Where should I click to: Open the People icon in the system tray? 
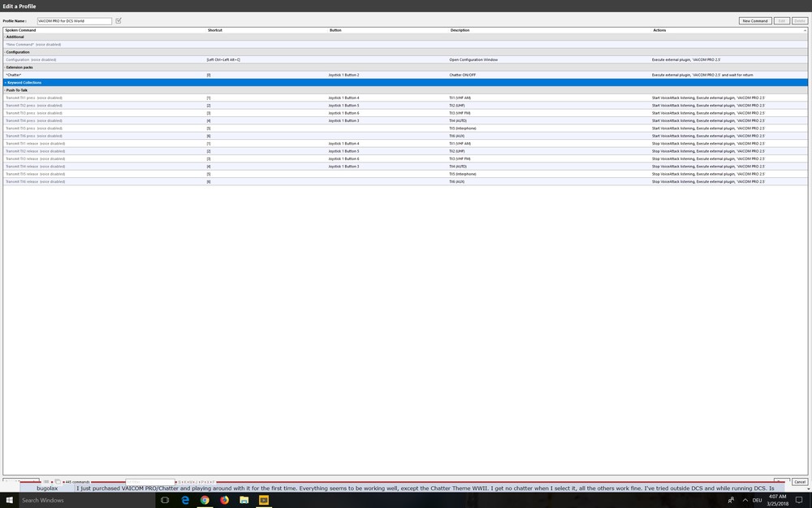[x=731, y=500]
